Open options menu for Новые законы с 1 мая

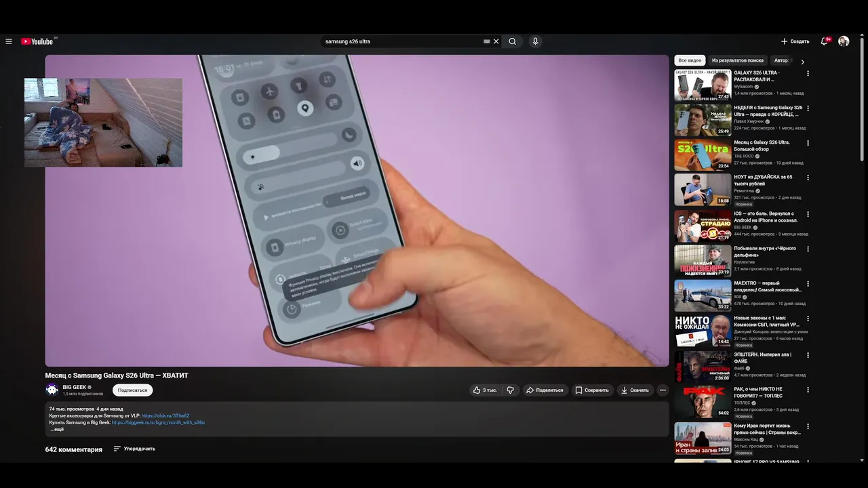808,319
